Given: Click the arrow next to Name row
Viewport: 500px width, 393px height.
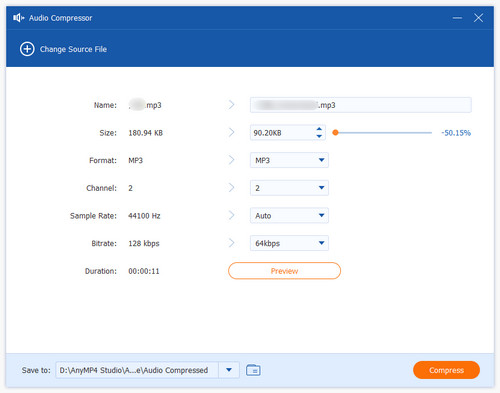Looking at the screenshot, I should (231, 105).
